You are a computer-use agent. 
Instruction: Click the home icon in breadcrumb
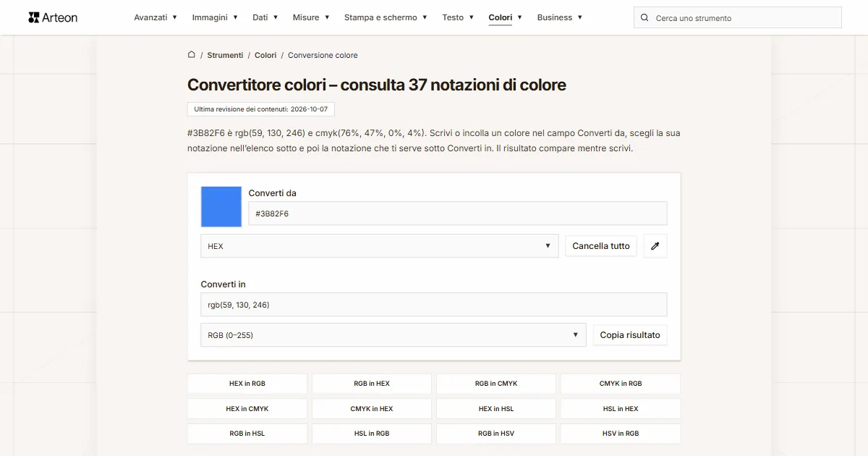coord(192,54)
